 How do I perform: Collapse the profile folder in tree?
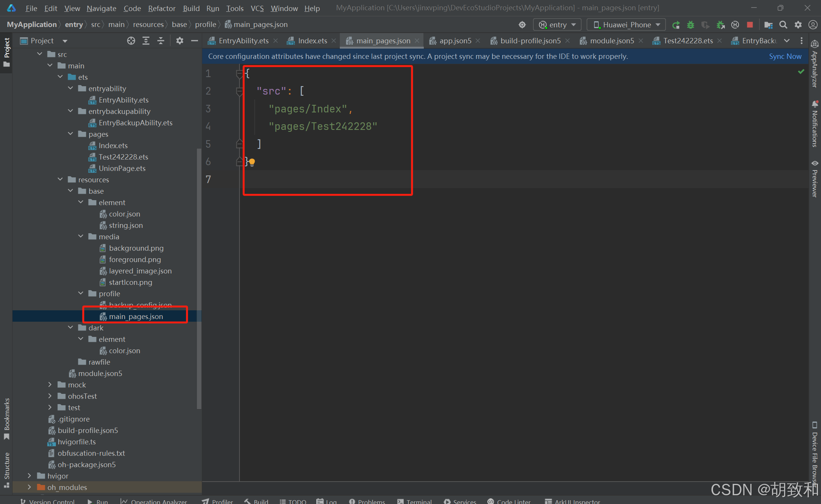pos(81,294)
